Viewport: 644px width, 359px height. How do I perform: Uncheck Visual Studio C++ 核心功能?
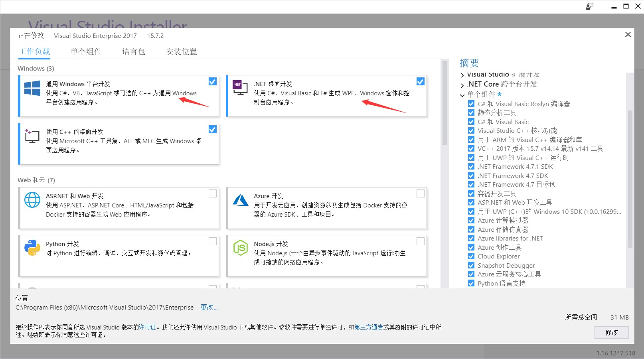pyautogui.click(x=471, y=130)
